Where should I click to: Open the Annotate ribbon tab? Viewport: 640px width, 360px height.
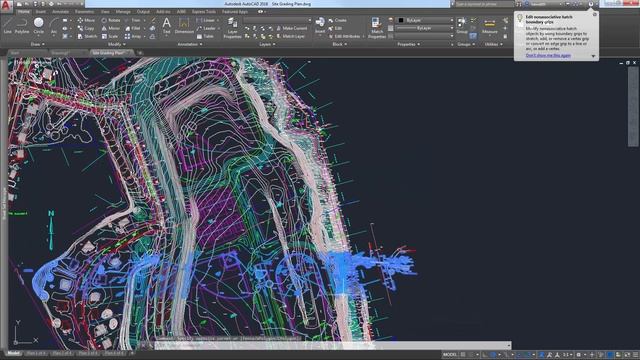point(60,12)
